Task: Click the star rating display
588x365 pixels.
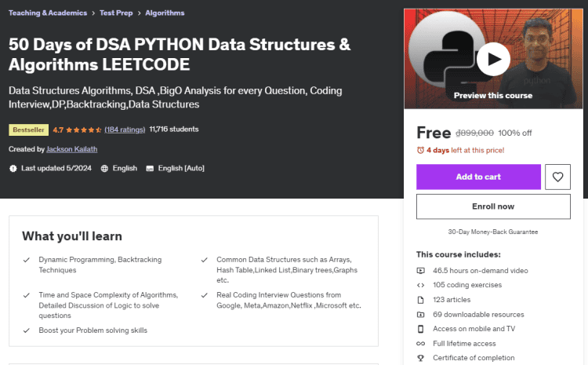Action: pos(84,130)
